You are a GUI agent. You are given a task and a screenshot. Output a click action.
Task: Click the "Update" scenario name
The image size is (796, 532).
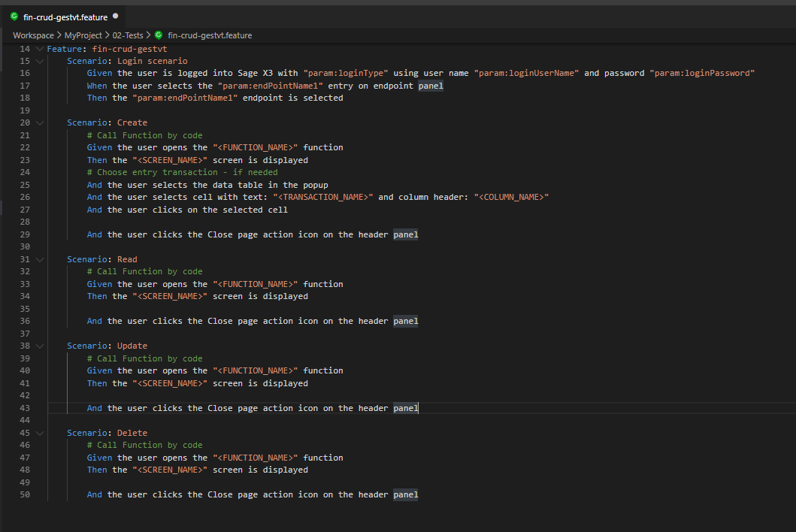[132, 346]
